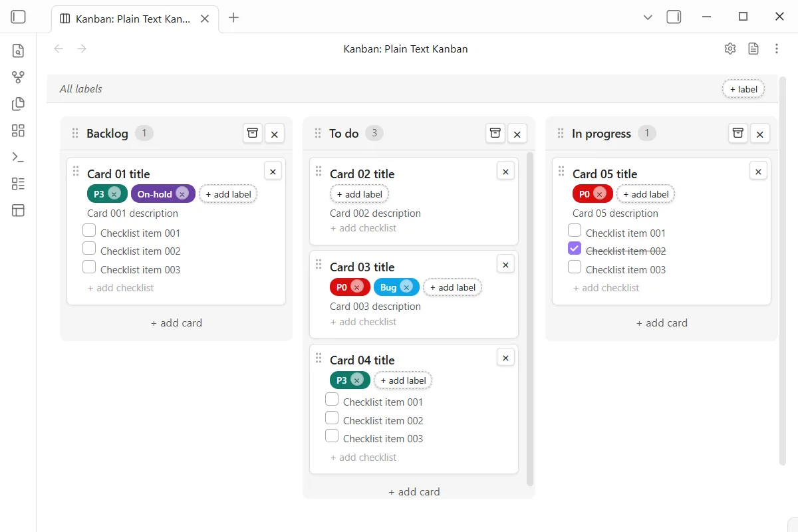The image size is (798, 532).
Task: Delete the Backlog list
Action: 275,134
